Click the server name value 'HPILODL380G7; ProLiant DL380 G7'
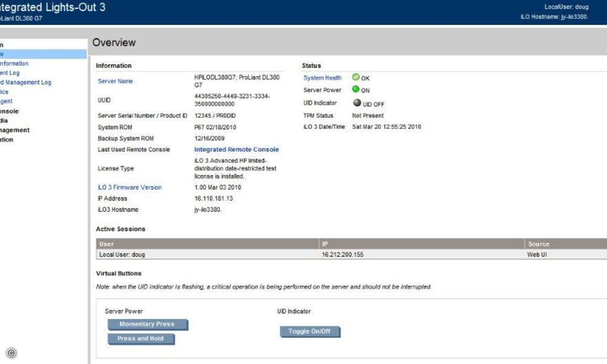The height and width of the screenshot is (364, 607). coord(237,81)
